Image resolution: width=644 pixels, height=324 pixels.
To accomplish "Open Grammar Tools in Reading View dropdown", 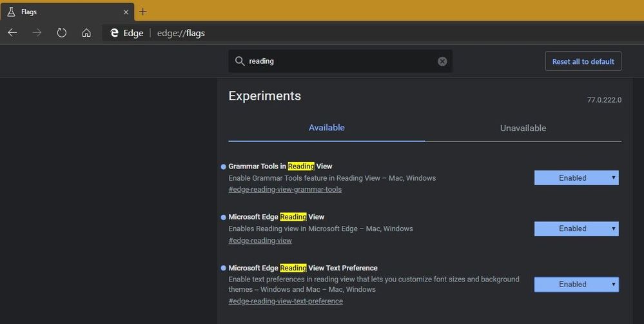I will [576, 177].
